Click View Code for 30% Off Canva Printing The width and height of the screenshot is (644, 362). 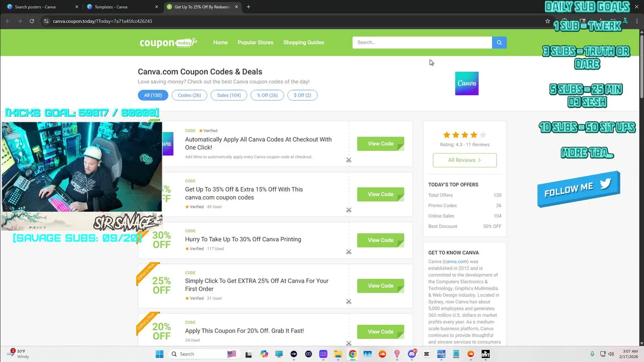pos(380,240)
